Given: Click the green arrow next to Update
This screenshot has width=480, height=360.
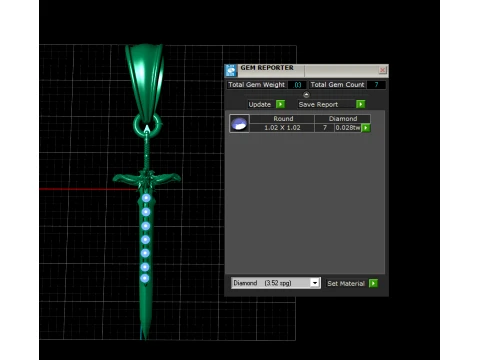Looking at the screenshot, I should (280, 104).
